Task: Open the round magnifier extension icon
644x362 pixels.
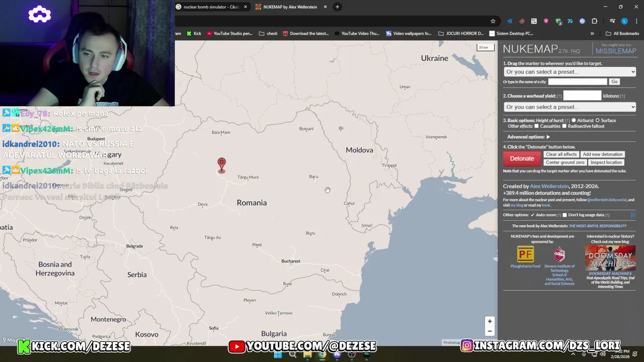Action: pyautogui.click(x=582, y=21)
